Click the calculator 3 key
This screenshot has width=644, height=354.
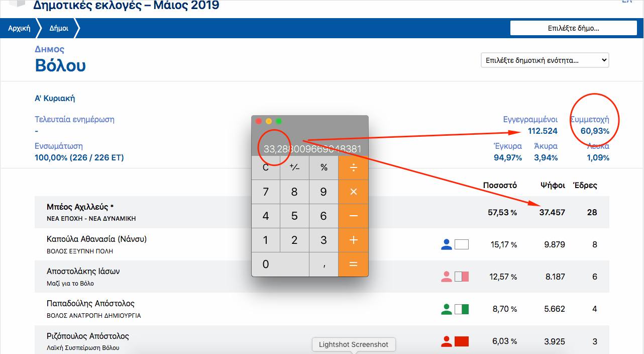[324, 240]
